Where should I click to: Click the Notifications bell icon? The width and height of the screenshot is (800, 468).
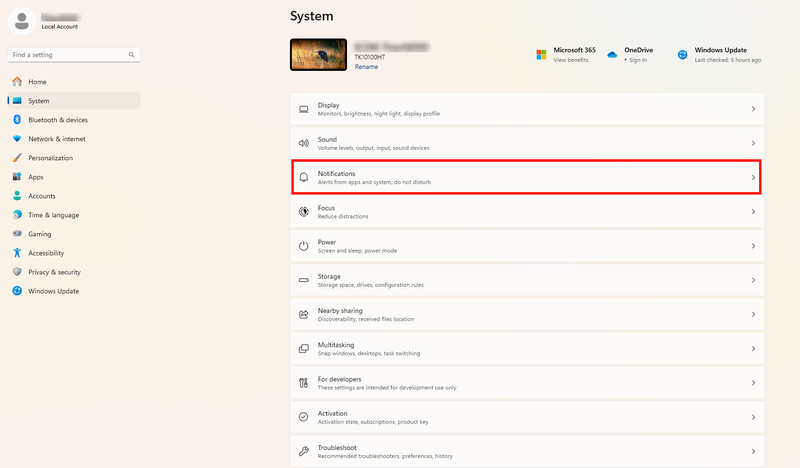click(304, 177)
